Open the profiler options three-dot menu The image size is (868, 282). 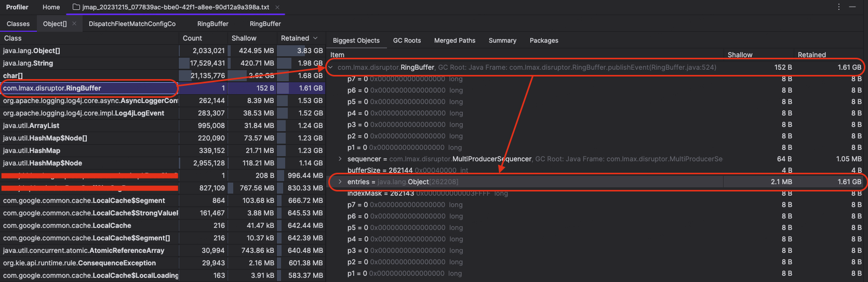coord(838,7)
